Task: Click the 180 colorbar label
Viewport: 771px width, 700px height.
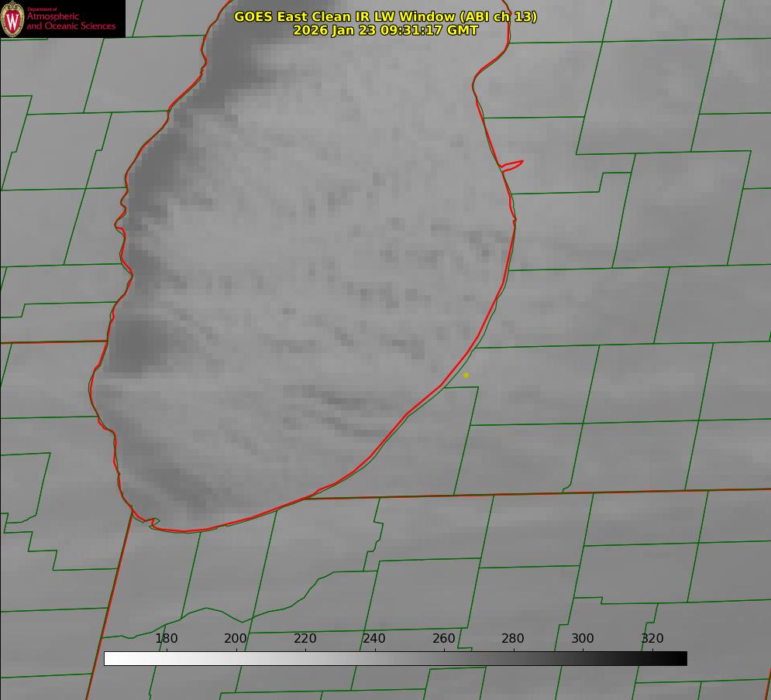Action: pyautogui.click(x=166, y=638)
